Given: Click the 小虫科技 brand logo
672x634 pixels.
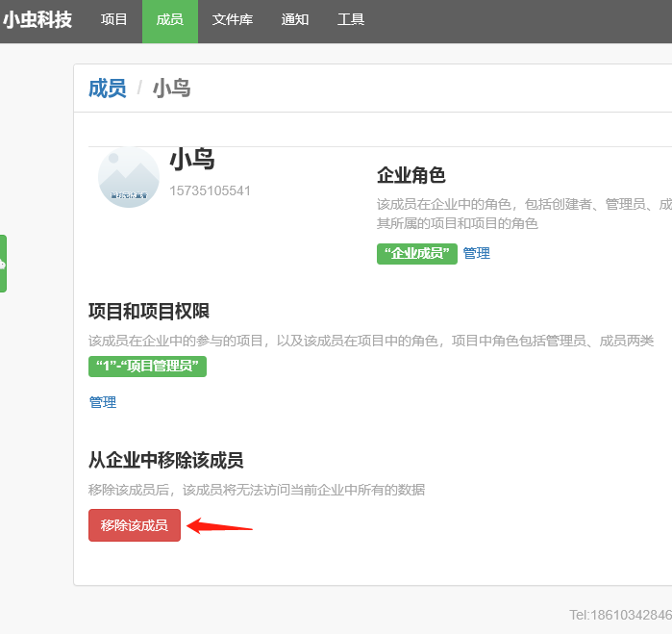Looking at the screenshot, I should point(37,20).
